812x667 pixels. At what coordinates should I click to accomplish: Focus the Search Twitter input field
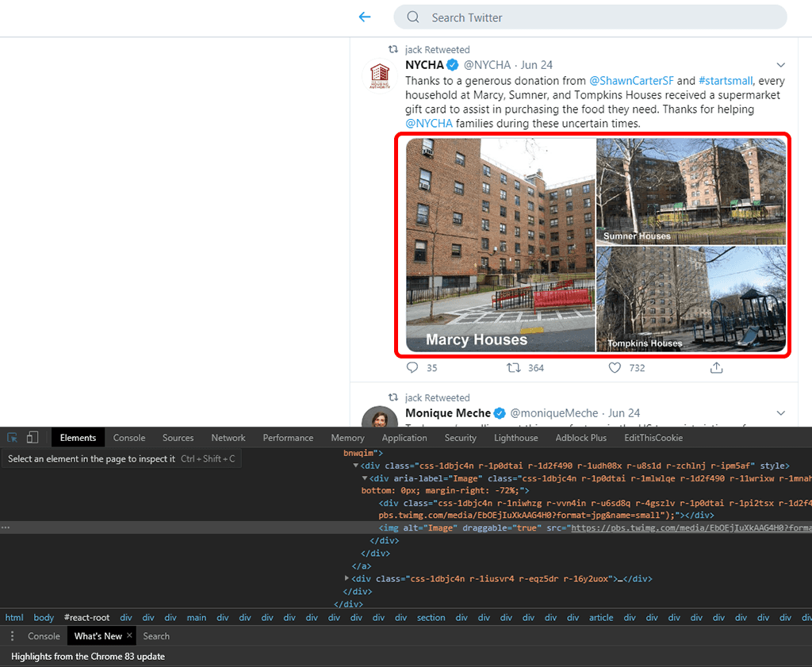(590, 17)
